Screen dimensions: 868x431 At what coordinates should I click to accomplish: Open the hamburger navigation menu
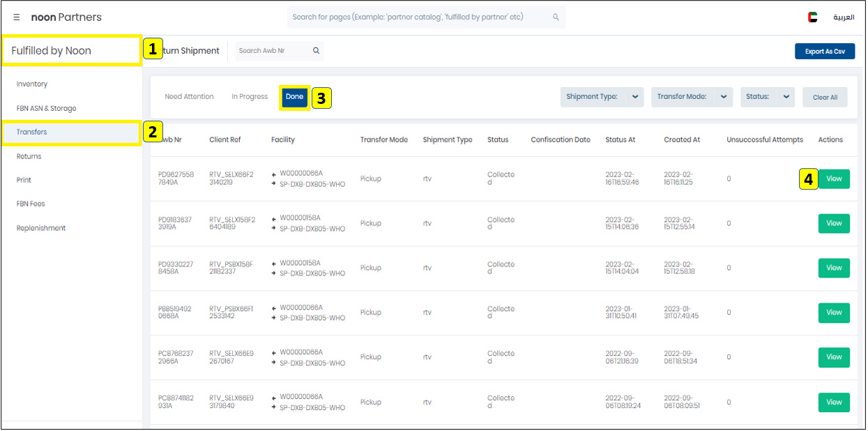click(x=16, y=17)
